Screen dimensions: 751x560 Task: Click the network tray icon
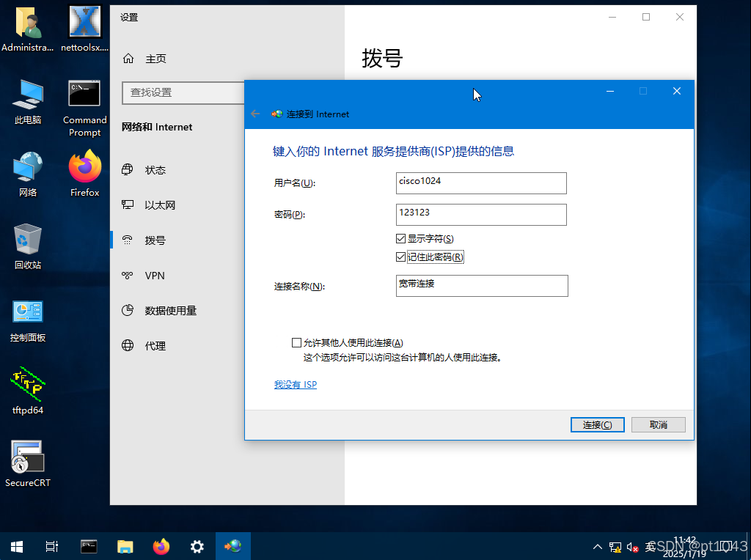click(615, 547)
